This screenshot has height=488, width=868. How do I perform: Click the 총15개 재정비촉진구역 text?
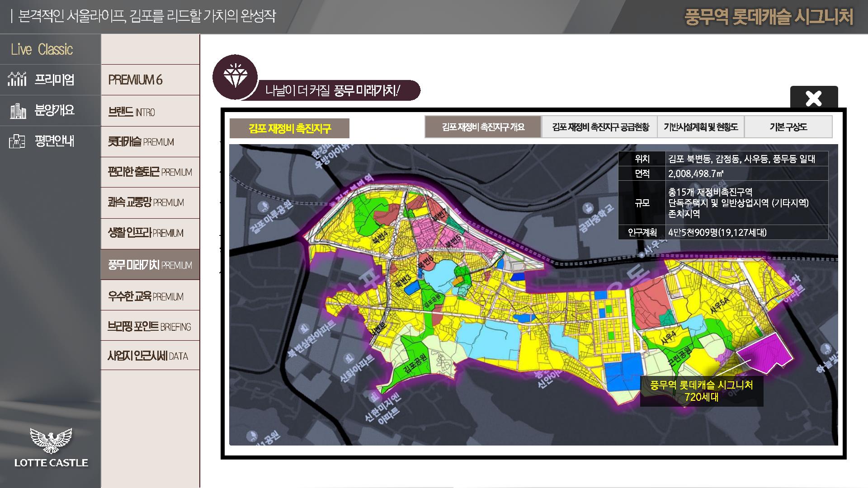pyautogui.click(x=710, y=192)
